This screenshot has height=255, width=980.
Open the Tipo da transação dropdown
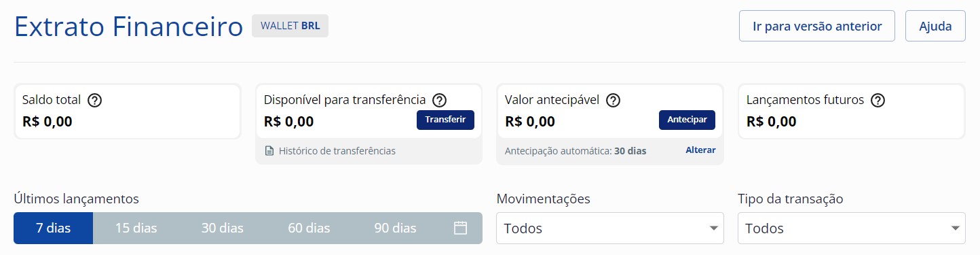(x=852, y=228)
